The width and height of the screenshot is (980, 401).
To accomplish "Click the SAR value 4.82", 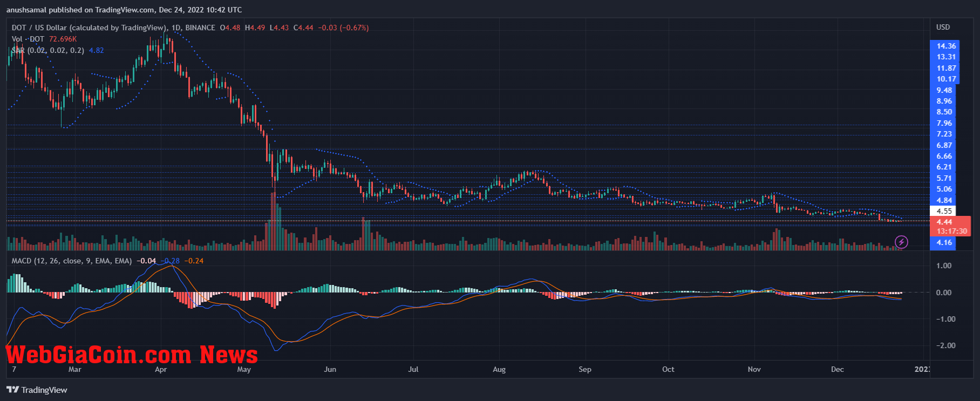I will (97, 50).
